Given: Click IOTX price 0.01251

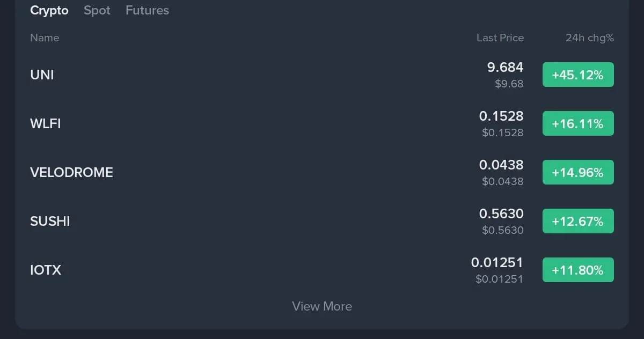Looking at the screenshot, I should pyautogui.click(x=497, y=262).
